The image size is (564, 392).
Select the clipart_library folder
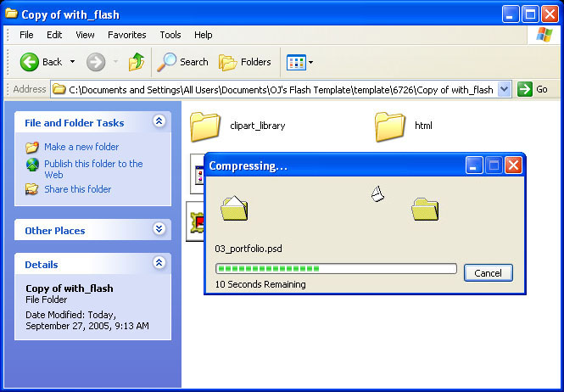click(x=206, y=126)
